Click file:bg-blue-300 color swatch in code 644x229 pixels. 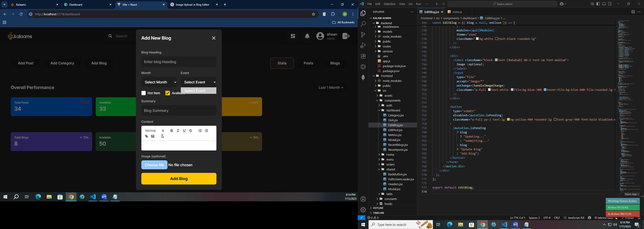click(512, 90)
